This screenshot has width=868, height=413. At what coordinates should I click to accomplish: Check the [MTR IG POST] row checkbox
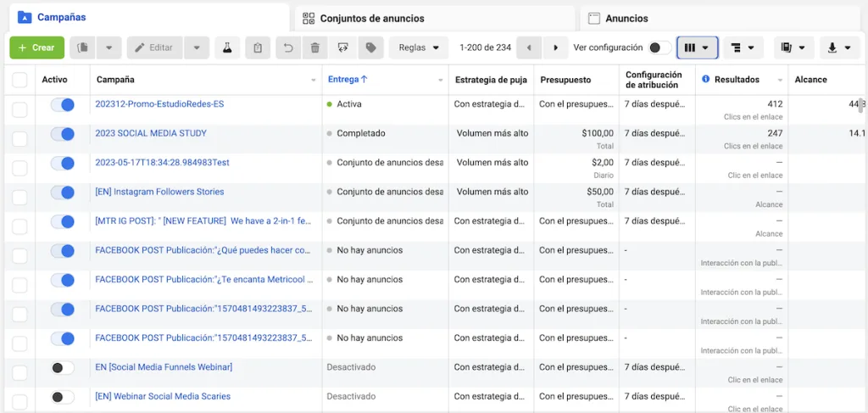point(19,226)
